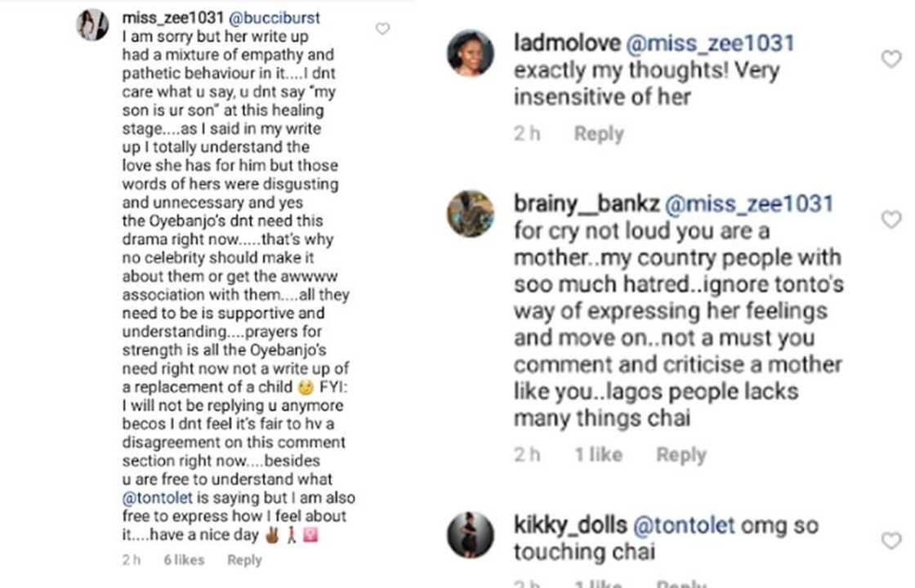Open miss_zee1031's profile picture
The image size is (915, 588).
tap(92, 24)
